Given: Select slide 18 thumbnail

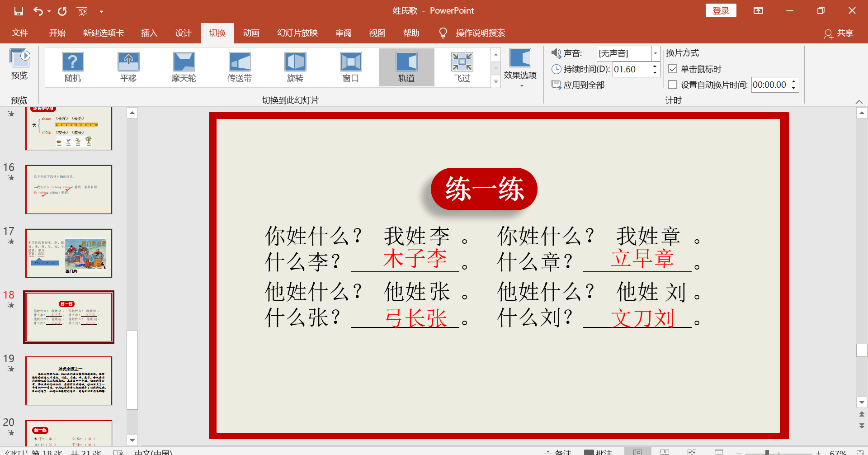Looking at the screenshot, I should click(69, 317).
